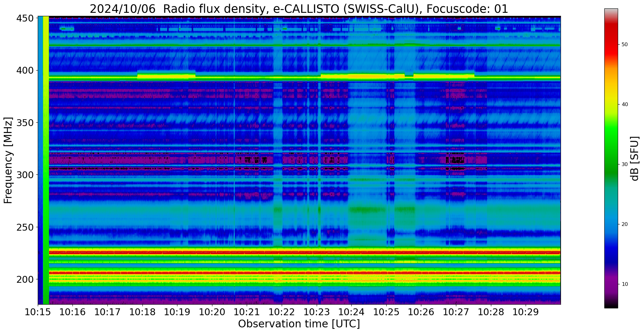
Task: Click the colorbar tick label 40
Action: (x=625, y=105)
